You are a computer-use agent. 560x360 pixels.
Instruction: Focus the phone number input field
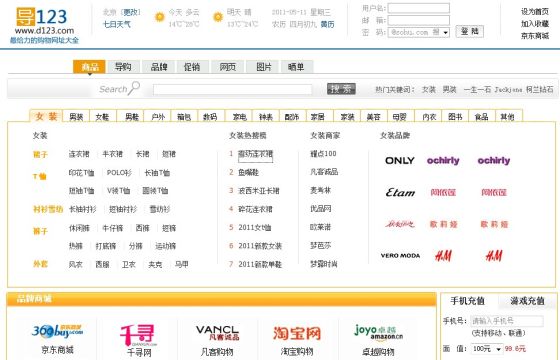[x=507, y=321]
